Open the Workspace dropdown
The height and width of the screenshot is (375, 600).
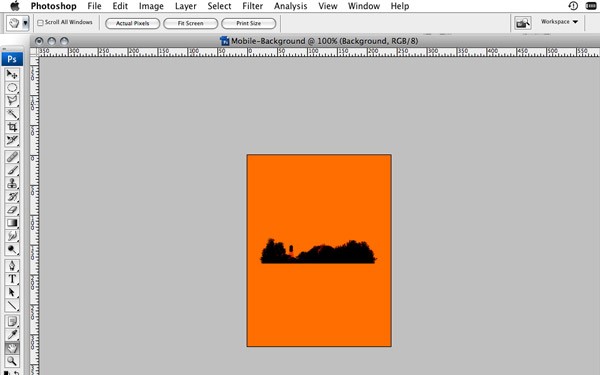559,22
